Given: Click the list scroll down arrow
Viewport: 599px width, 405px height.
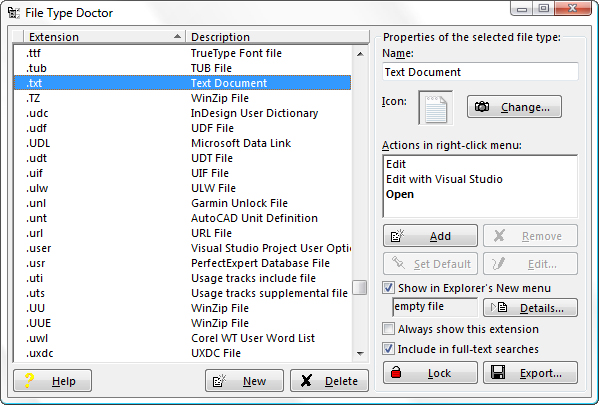Looking at the screenshot, I should 360,353.
